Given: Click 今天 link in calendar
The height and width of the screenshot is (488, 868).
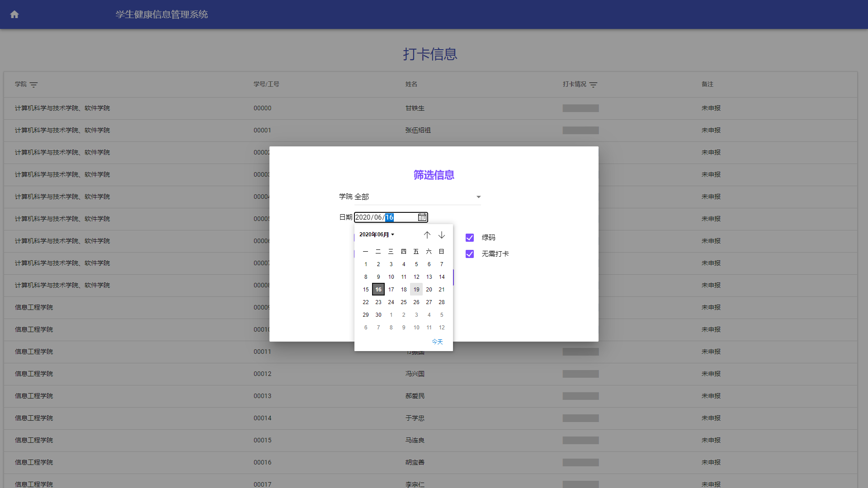Looking at the screenshot, I should tap(437, 342).
